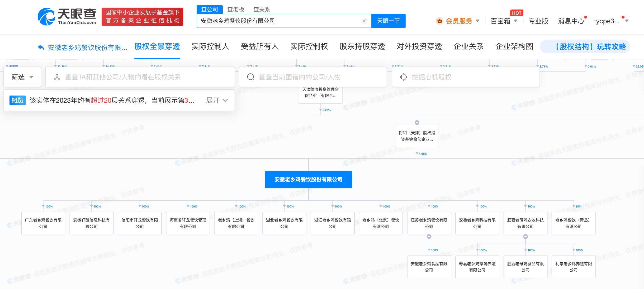This screenshot has width=644, height=289.
Task: Click the 挖掘心机股权 field
Action: [x=466, y=77]
